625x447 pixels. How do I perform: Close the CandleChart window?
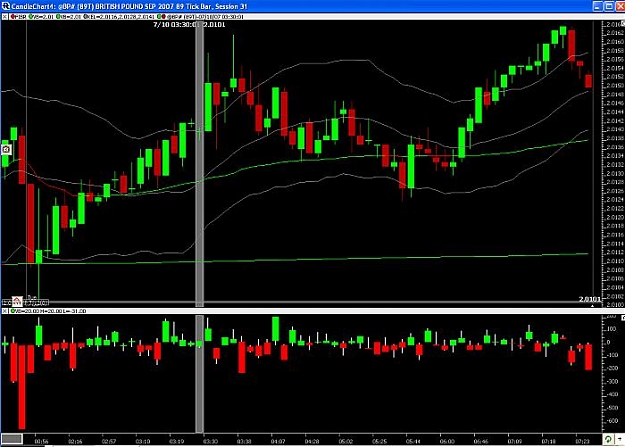[x=620, y=6]
